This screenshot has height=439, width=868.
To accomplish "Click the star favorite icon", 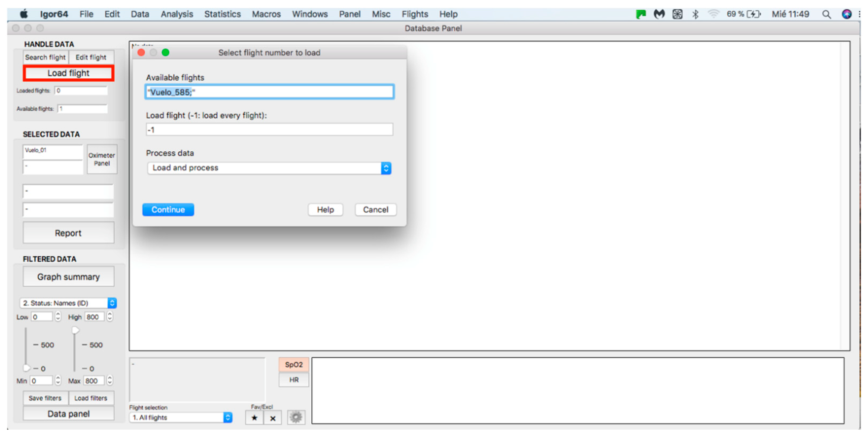I will [x=254, y=418].
